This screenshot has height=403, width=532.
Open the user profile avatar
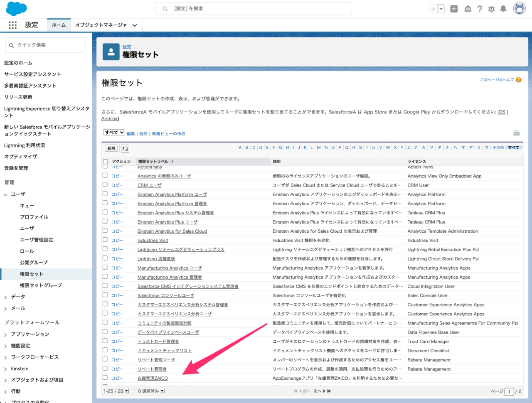(x=520, y=8)
